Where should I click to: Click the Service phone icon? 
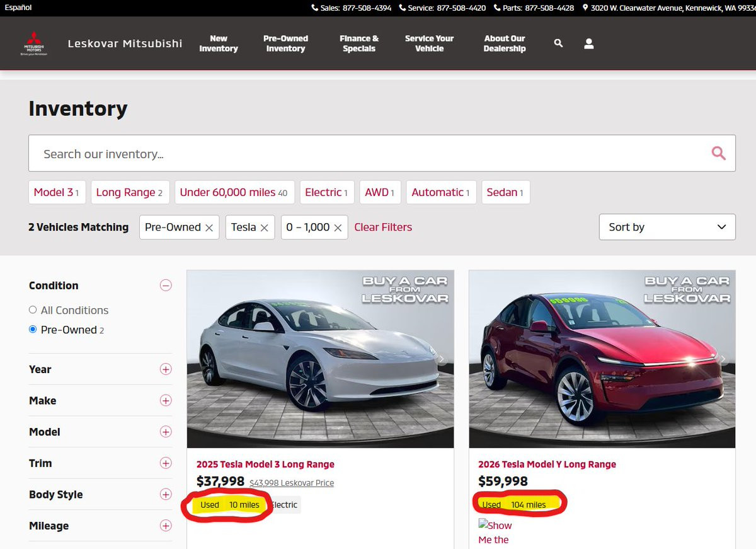click(x=403, y=8)
